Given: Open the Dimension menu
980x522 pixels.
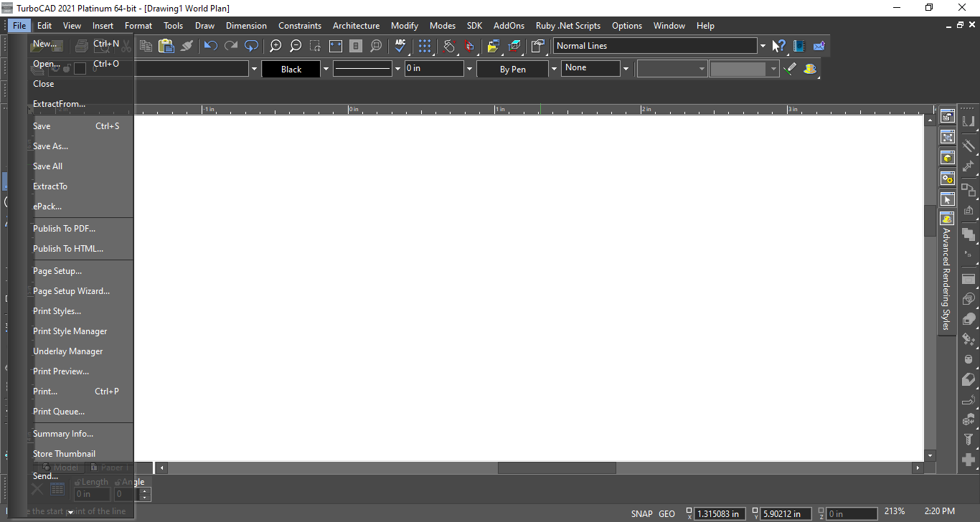Looking at the screenshot, I should click(x=246, y=25).
